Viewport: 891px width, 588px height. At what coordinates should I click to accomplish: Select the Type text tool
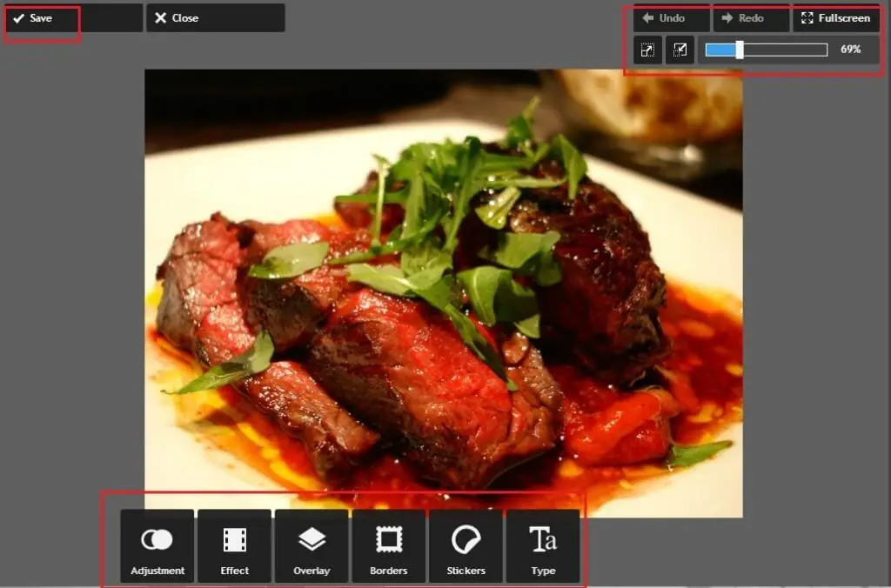(543, 546)
